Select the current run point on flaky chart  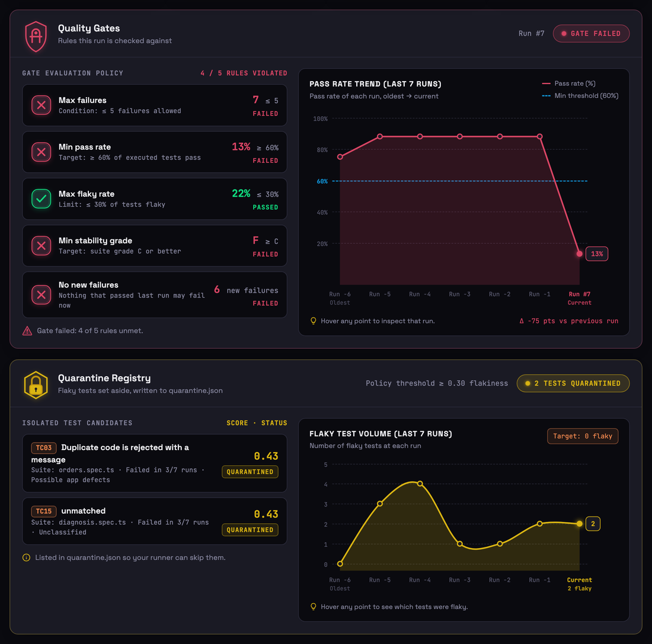[579, 524]
